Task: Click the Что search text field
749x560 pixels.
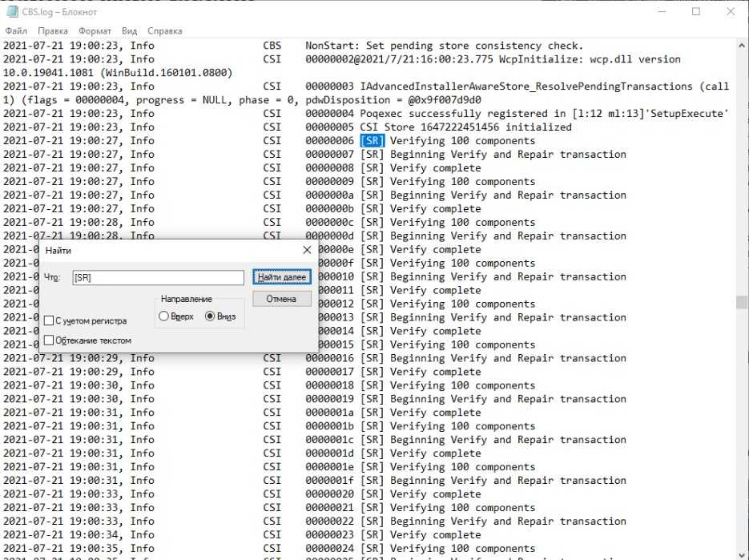Action: coord(156,277)
